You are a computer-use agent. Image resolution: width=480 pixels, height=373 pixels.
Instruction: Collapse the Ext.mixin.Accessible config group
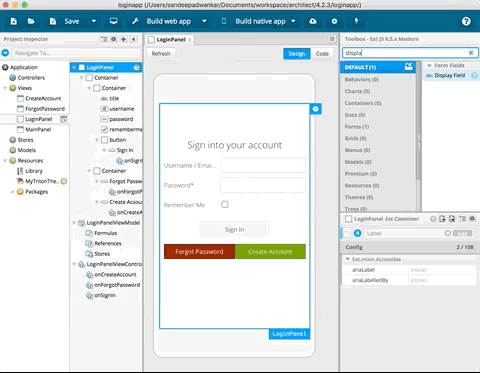click(x=348, y=259)
